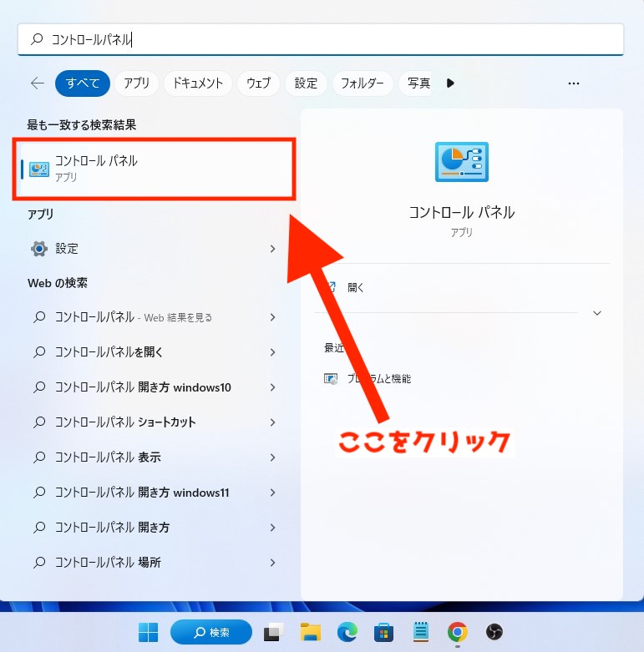Click the Control Panel icon in best match

pyautogui.click(x=39, y=169)
